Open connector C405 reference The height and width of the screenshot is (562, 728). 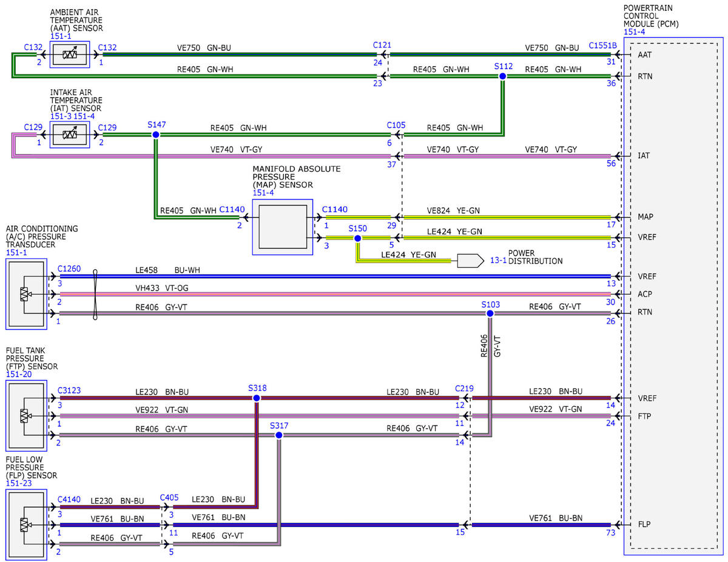tap(169, 497)
